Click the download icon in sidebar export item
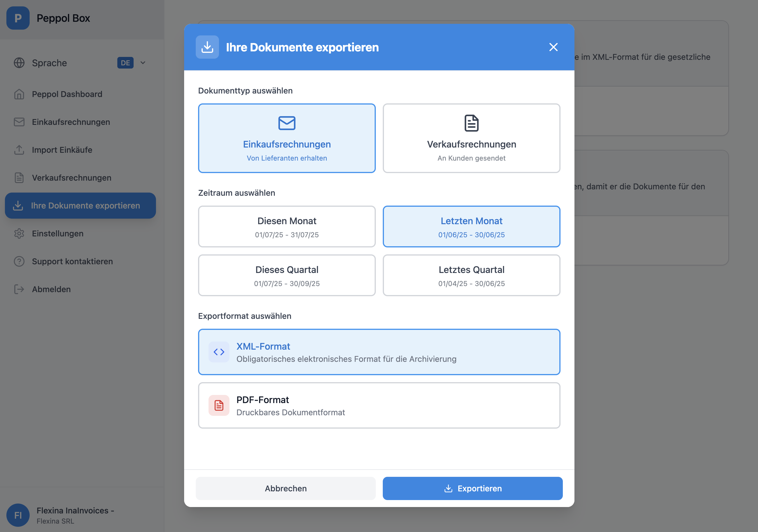 [x=18, y=206]
